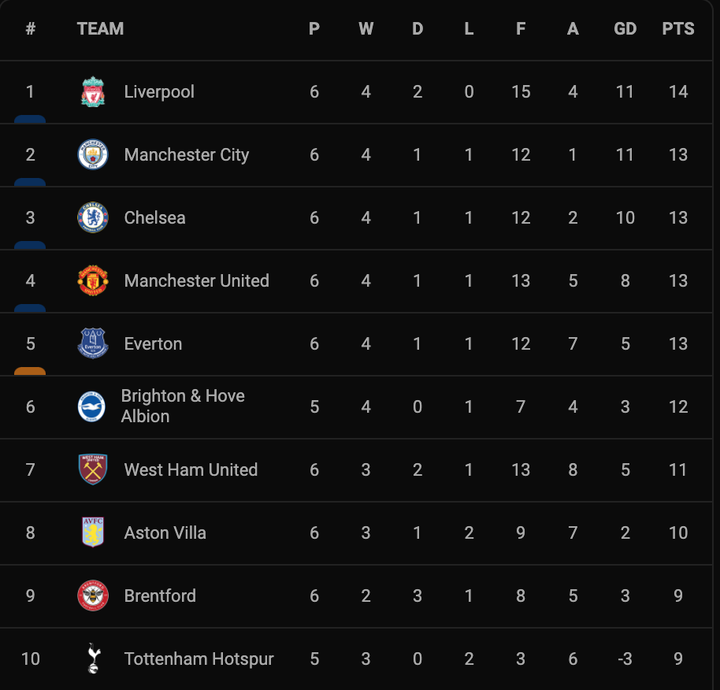Click the Manchester City club crest

point(93,155)
